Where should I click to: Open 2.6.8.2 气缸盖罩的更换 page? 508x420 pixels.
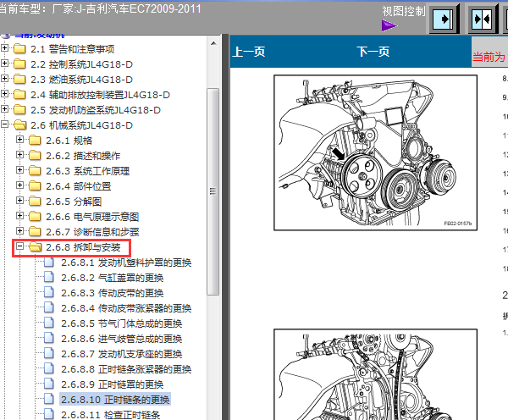(x=112, y=278)
